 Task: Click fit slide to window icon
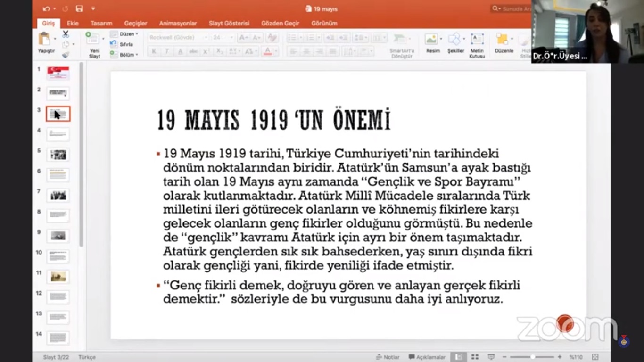[x=595, y=357]
